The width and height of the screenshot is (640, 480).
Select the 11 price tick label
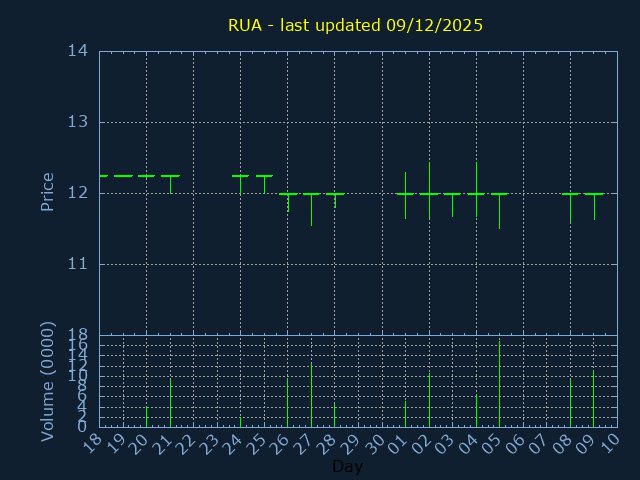pyautogui.click(x=78, y=264)
